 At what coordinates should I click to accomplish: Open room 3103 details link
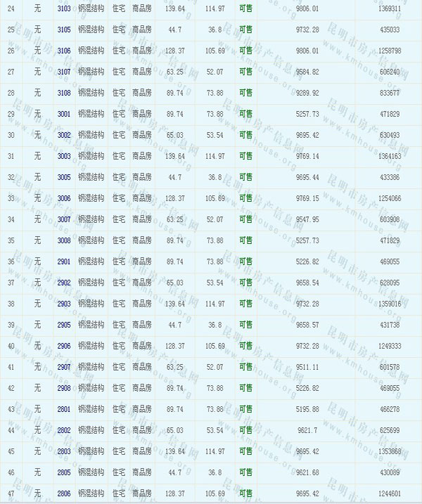tap(63, 8)
